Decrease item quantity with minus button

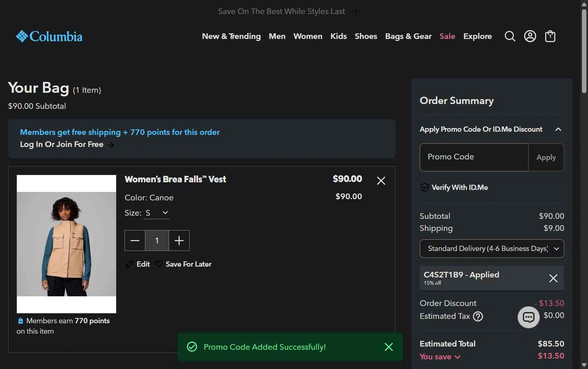click(x=135, y=241)
